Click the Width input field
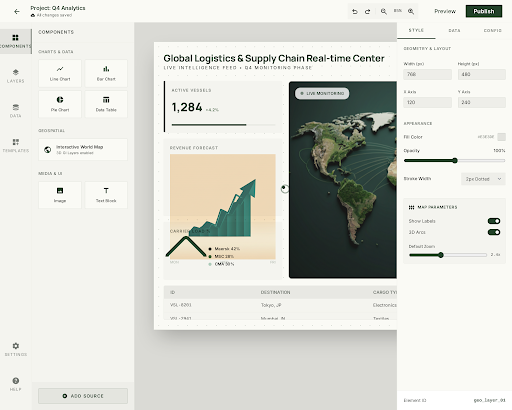This screenshot has width=512, height=410. 427,74
